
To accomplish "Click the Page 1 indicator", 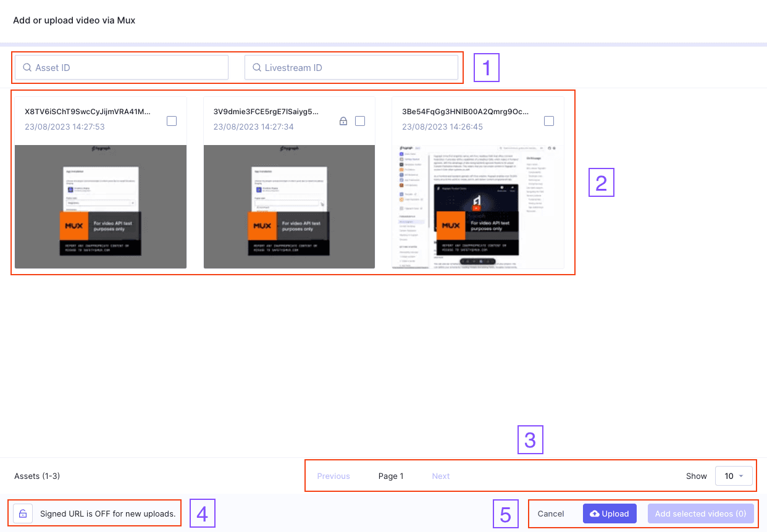I will pyautogui.click(x=391, y=476).
